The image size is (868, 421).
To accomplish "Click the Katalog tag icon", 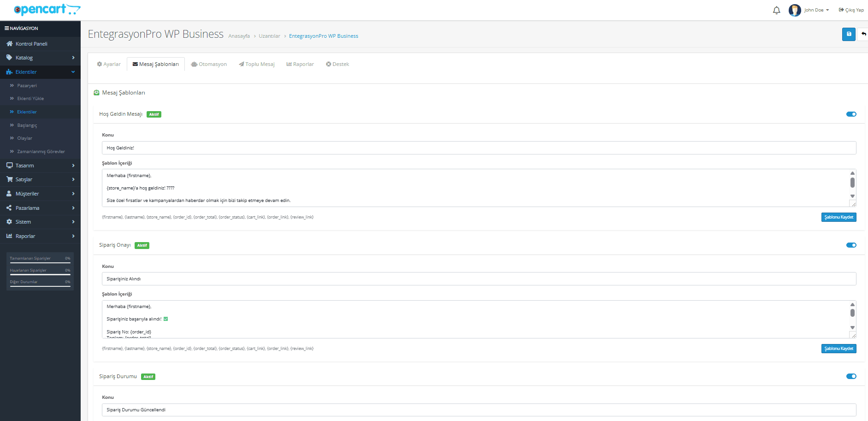I will (x=9, y=58).
